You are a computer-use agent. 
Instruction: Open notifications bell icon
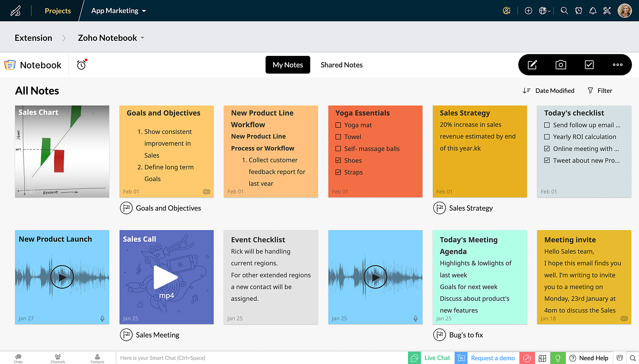click(x=593, y=11)
